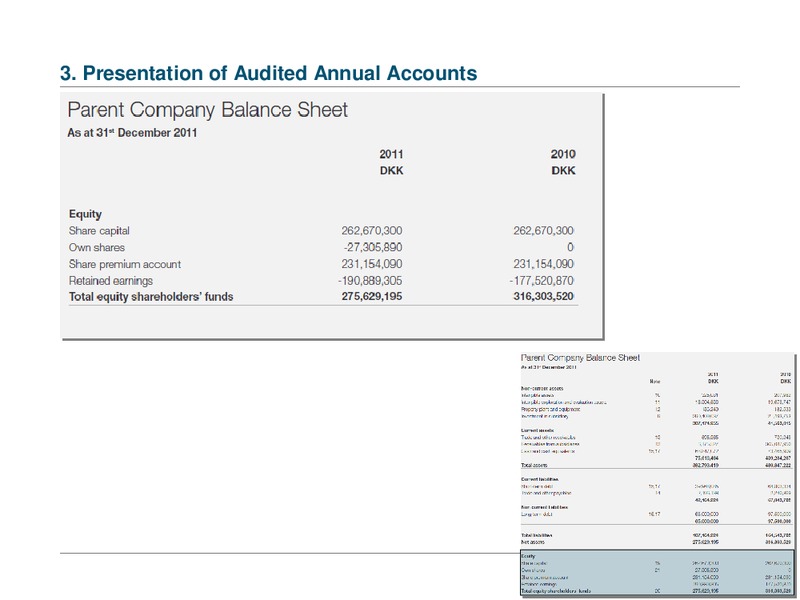Click the 'Retained earnings' row label
Screen dimensions: 800x600
click(x=111, y=281)
